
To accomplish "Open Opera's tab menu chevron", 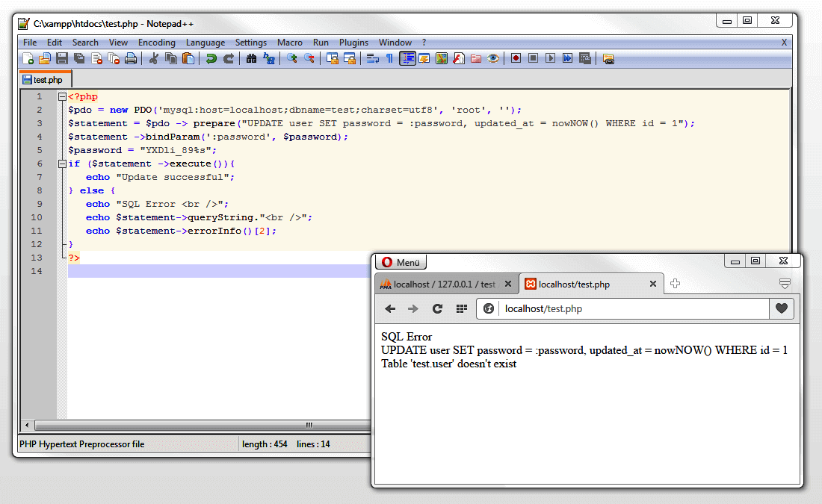I will click(785, 284).
